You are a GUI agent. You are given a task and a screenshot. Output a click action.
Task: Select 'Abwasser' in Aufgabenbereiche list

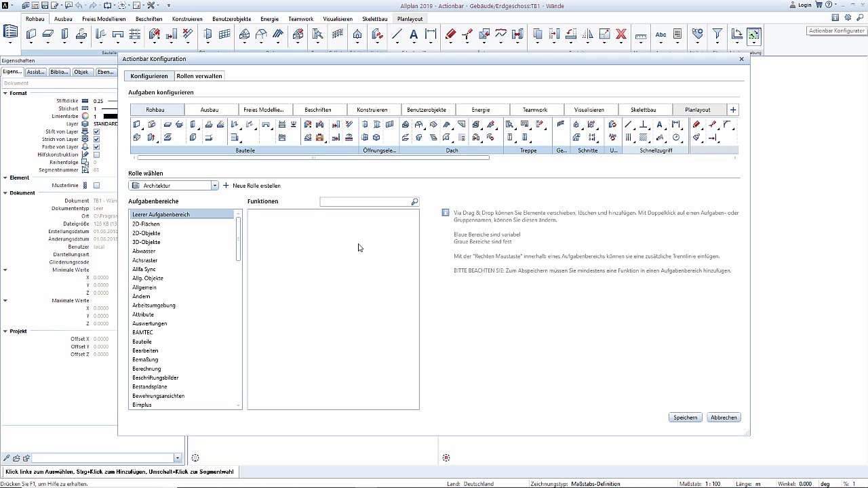click(144, 251)
